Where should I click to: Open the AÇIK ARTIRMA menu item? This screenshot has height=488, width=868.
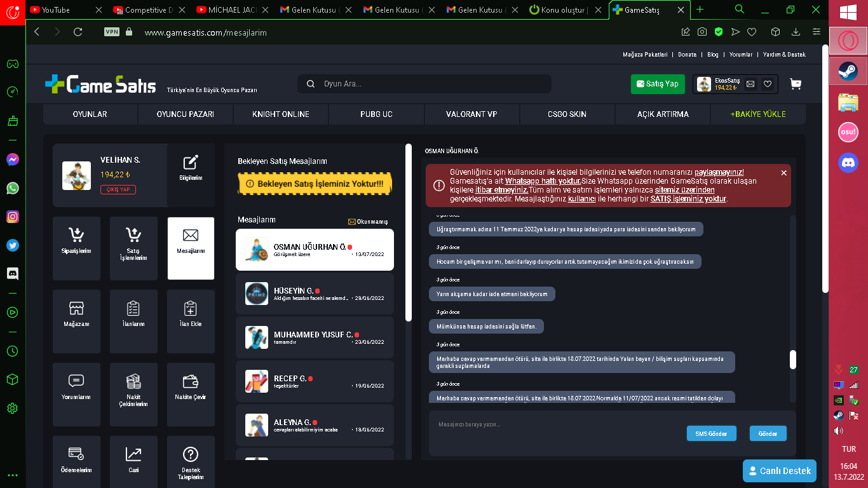coord(663,114)
